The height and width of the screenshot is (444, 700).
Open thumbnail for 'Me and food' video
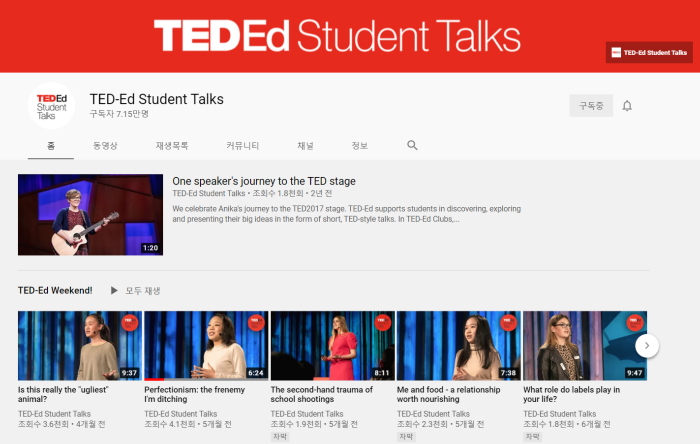(x=459, y=346)
